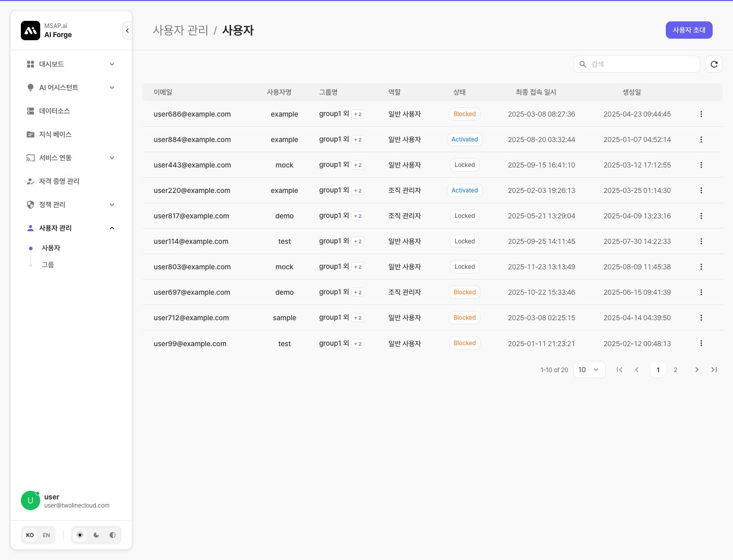Click into the 검색 search field
Image resolution: width=733 pixels, height=560 pixels.
[x=637, y=64]
